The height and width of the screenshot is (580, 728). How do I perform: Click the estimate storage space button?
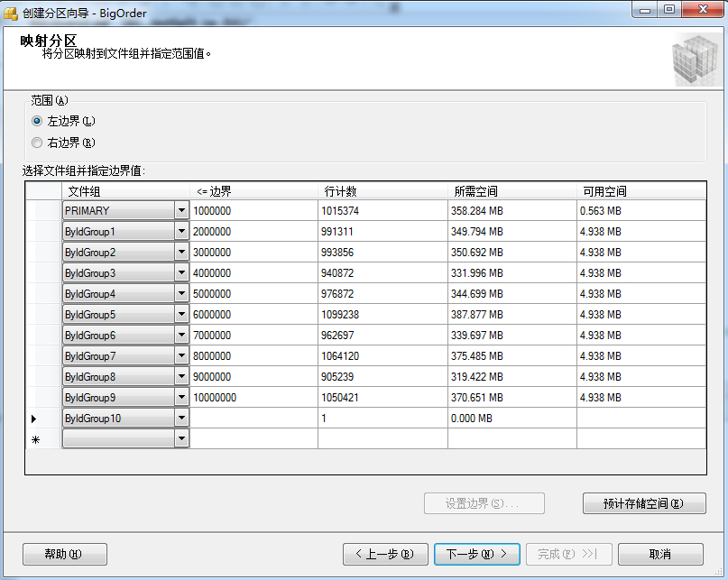pyautogui.click(x=643, y=503)
